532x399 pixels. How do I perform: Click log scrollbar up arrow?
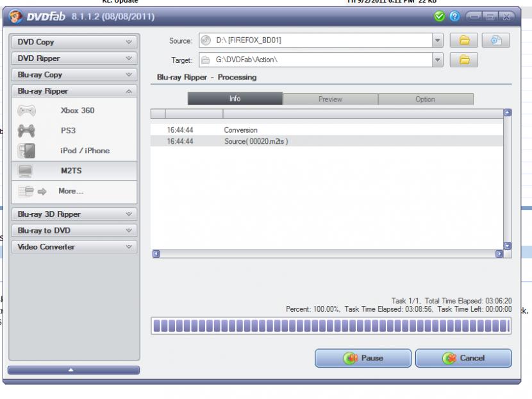508,113
